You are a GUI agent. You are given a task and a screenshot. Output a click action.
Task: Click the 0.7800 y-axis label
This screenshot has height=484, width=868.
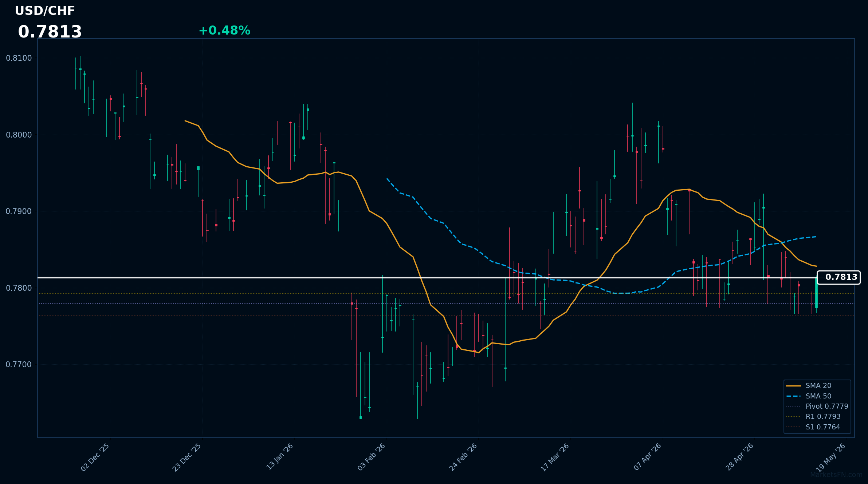point(19,288)
